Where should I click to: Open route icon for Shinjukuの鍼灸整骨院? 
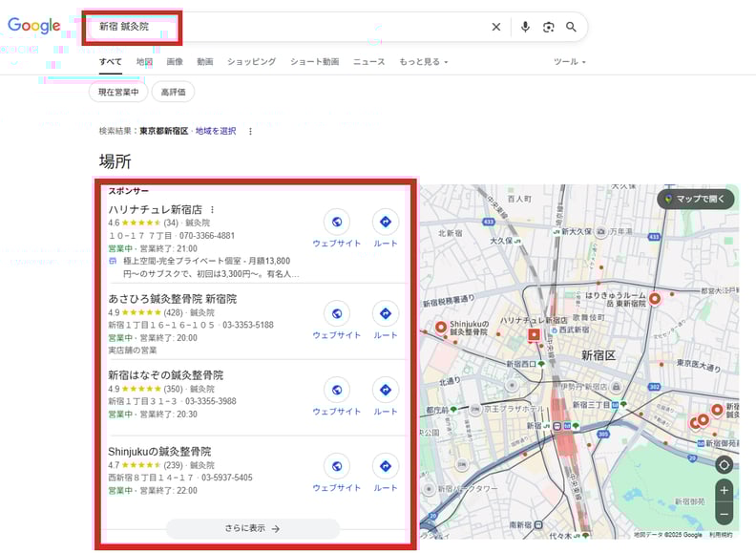coord(386,466)
